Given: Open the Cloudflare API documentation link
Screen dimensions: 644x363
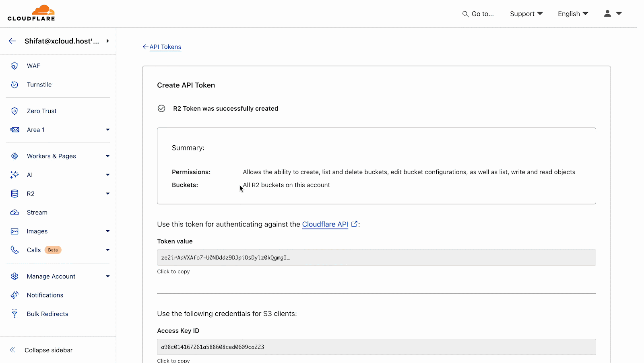Looking at the screenshot, I should pyautogui.click(x=325, y=224).
